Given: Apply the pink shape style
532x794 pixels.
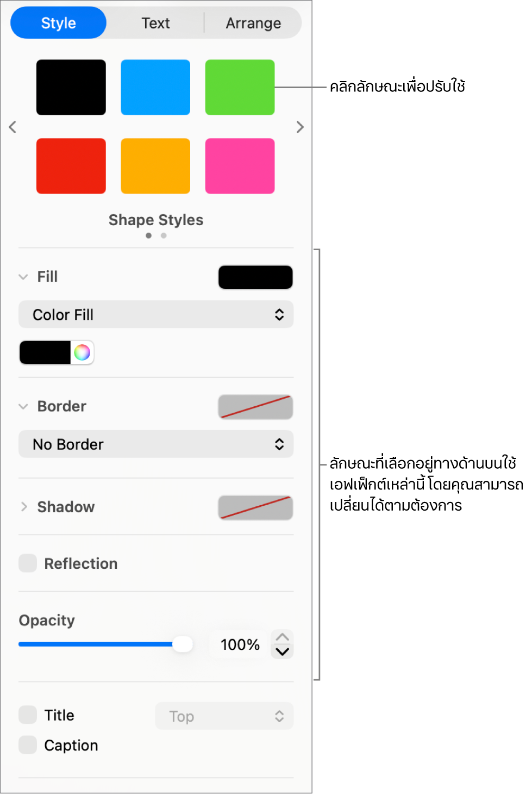Looking at the screenshot, I should tap(240, 166).
